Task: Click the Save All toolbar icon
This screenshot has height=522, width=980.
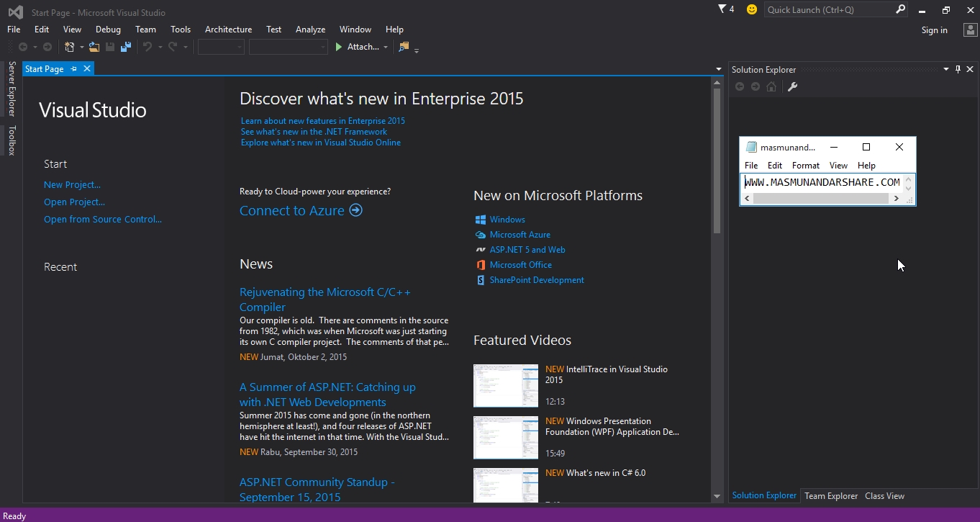Action: point(126,47)
